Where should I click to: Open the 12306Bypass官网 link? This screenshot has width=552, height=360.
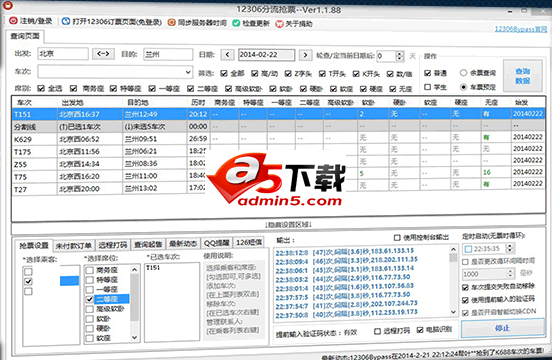tap(521, 29)
